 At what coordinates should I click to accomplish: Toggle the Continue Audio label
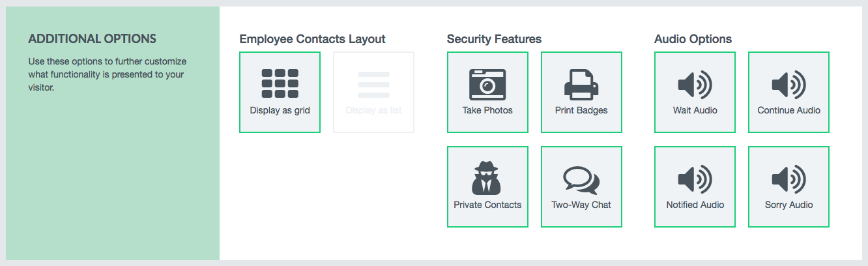click(789, 110)
